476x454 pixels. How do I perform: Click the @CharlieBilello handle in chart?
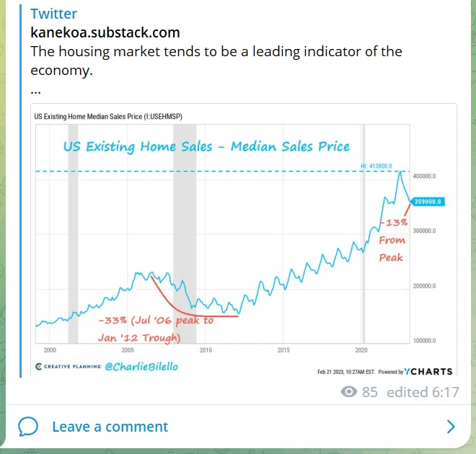point(141,367)
